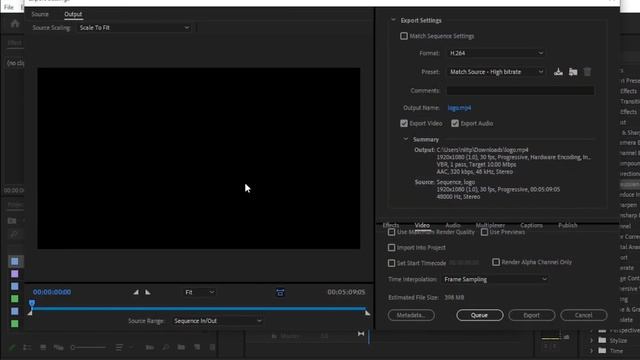
Task: Enable Import Into Project checkbox
Action: tap(391, 247)
